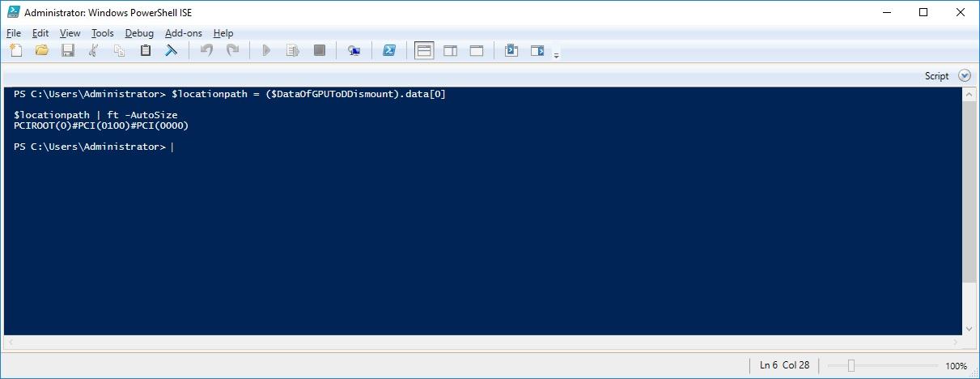The height and width of the screenshot is (379, 980).
Task: Open the View menu
Action: coord(70,33)
